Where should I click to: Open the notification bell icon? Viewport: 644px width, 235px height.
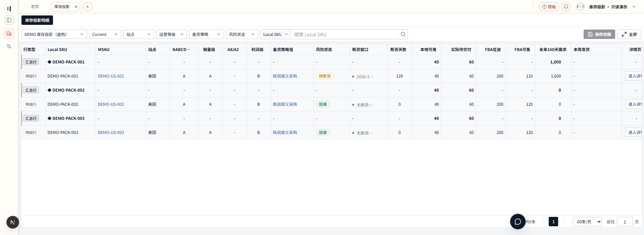[566, 7]
